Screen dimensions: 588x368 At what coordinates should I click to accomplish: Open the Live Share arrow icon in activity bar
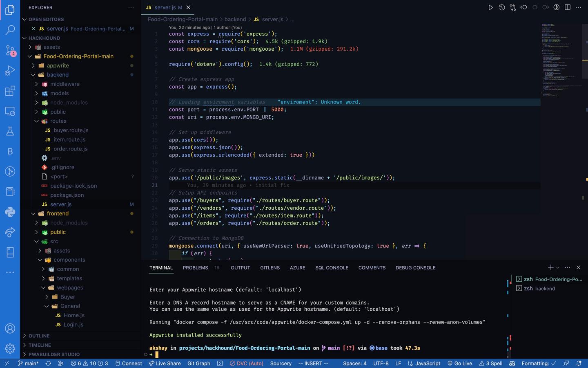click(x=10, y=232)
